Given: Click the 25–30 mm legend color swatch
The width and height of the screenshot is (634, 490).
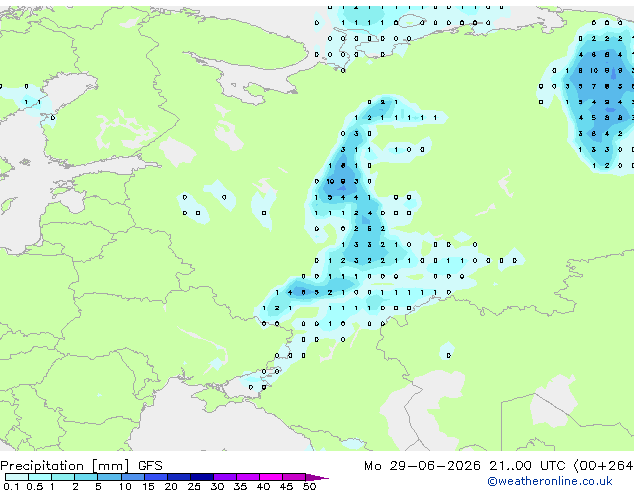Looking at the screenshot, I should point(202,477).
